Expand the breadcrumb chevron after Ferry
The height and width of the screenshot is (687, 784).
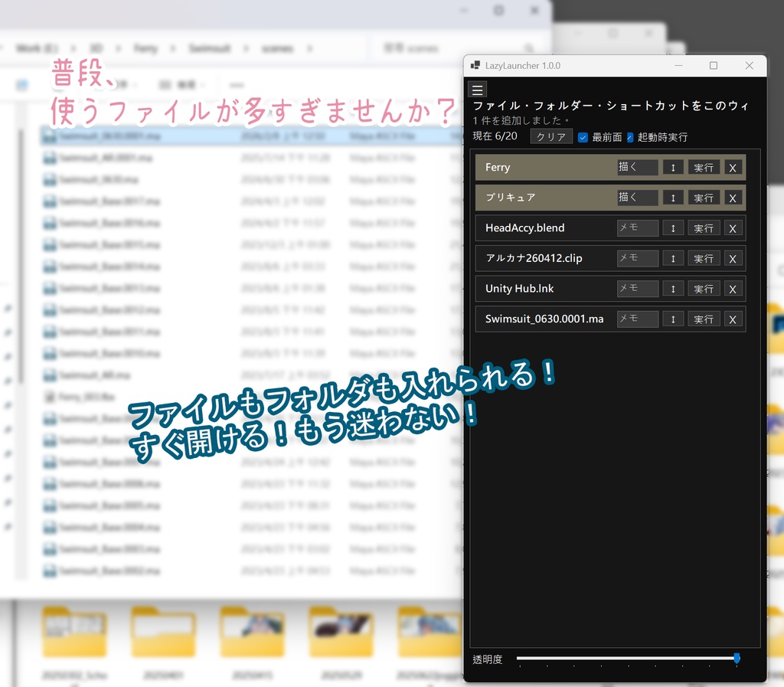(171, 47)
